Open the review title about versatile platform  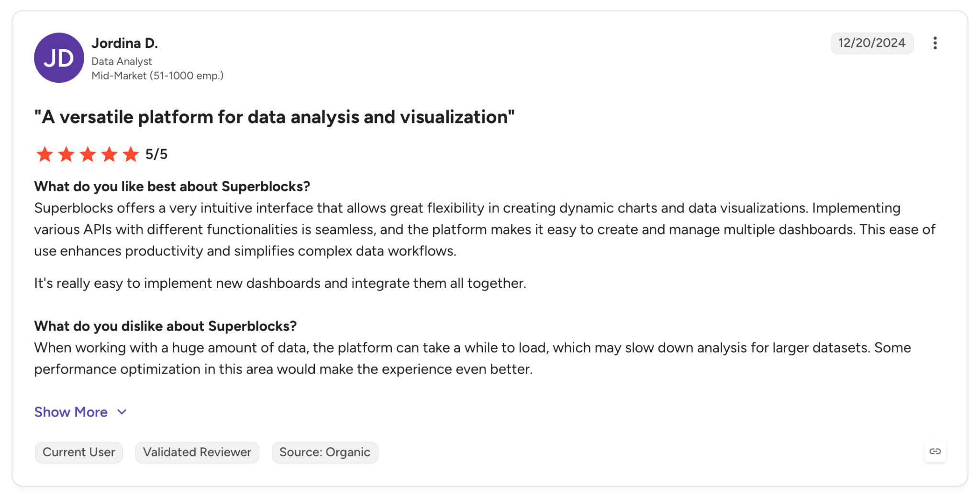point(274,117)
